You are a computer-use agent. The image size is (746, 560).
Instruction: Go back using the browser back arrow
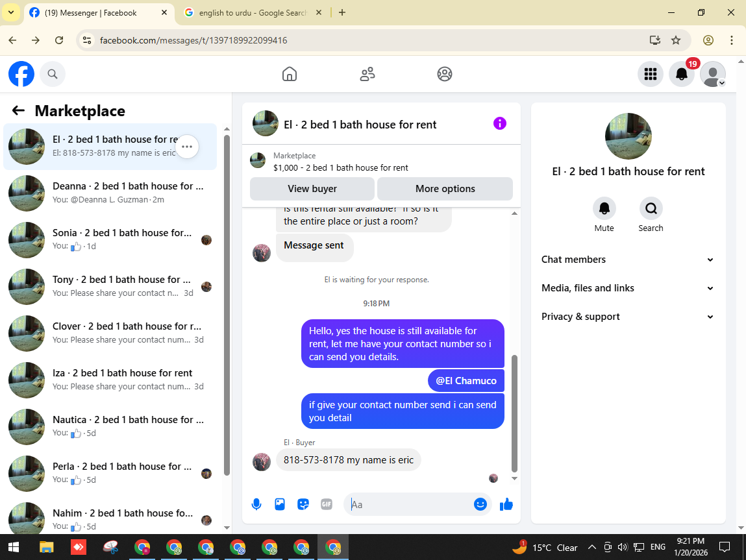click(x=13, y=40)
